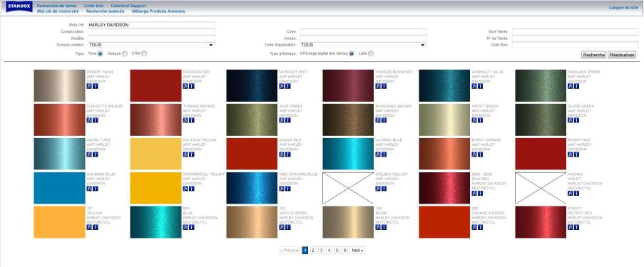Viewport: 644px width, 267px height.
Task: Click the Année input field
Action: (363, 38)
